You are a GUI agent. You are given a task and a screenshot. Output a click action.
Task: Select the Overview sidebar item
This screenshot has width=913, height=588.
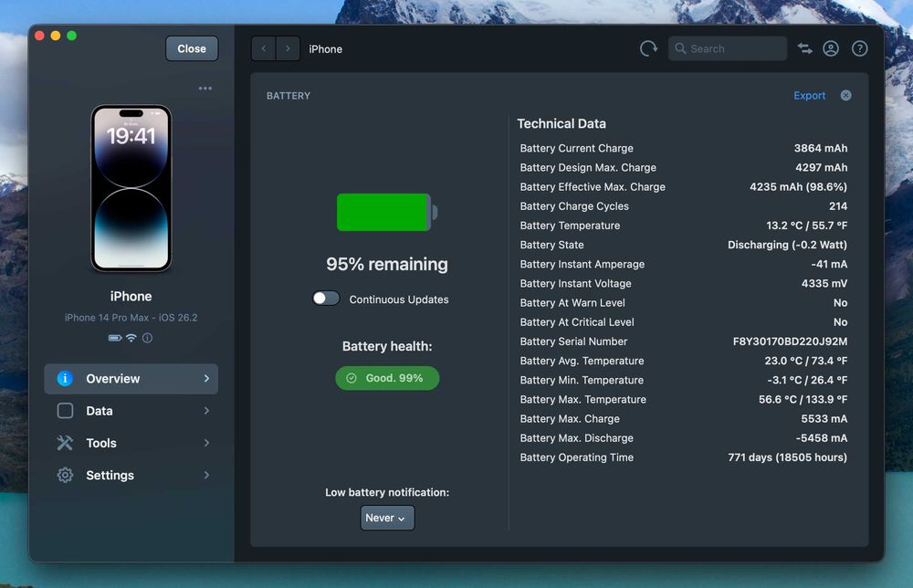pos(131,379)
